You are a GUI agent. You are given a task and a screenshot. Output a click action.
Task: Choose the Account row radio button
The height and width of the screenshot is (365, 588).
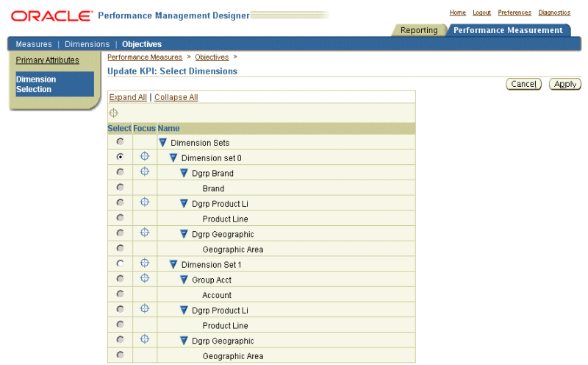pyautogui.click(x=120, y=294)
